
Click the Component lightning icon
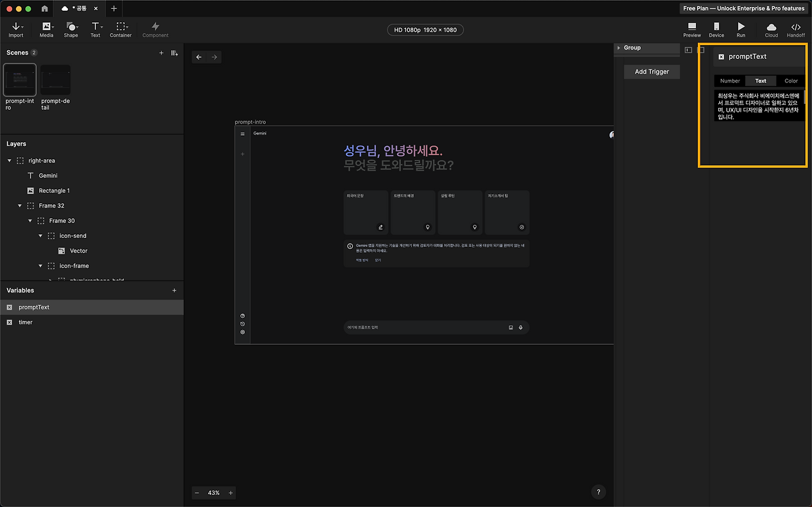pos(155,27)
